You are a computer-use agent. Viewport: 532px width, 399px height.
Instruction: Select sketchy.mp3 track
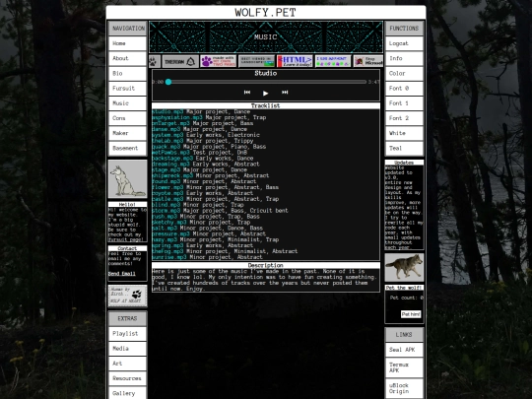click(x=169, y=223)
